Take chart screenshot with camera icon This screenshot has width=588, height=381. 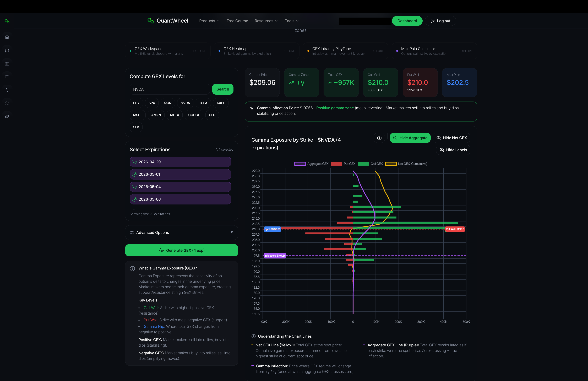(x=379, y=138)
